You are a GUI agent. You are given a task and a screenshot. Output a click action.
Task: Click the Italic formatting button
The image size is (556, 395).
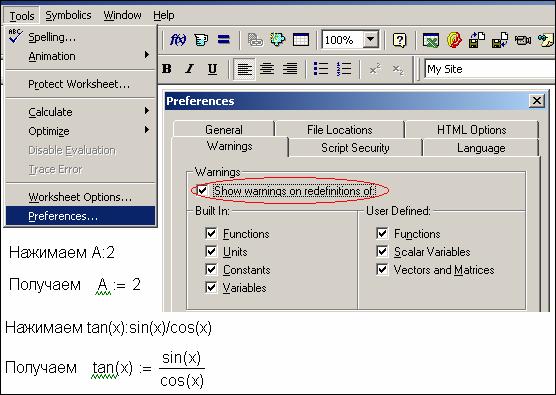(x=190, y=69)
